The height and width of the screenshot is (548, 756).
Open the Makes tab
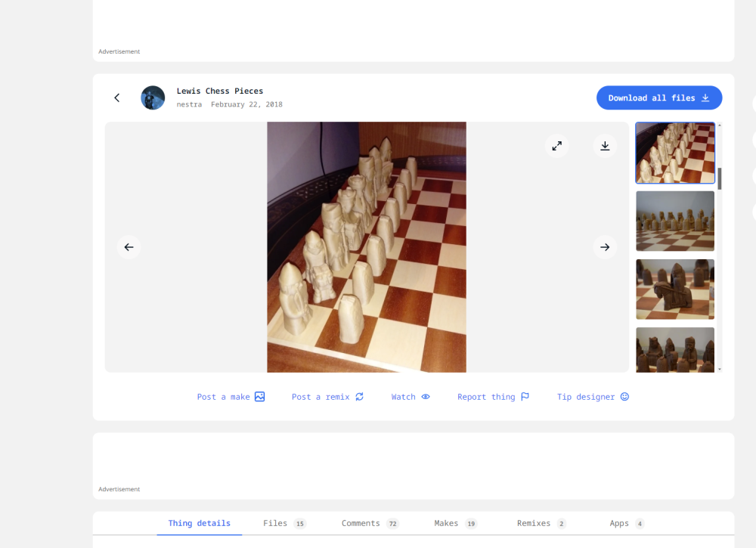(x=456, y=523)
